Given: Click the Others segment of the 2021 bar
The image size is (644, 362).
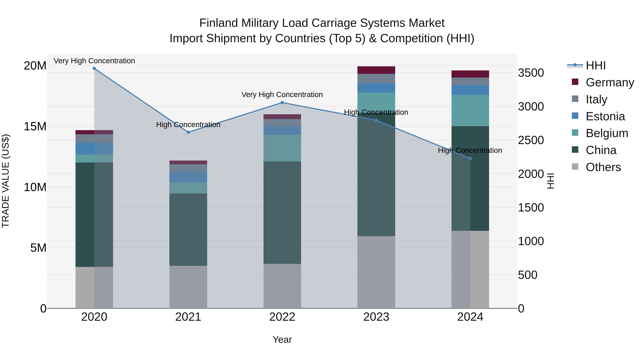Looking at the screenshot, I should coord(188,287).
